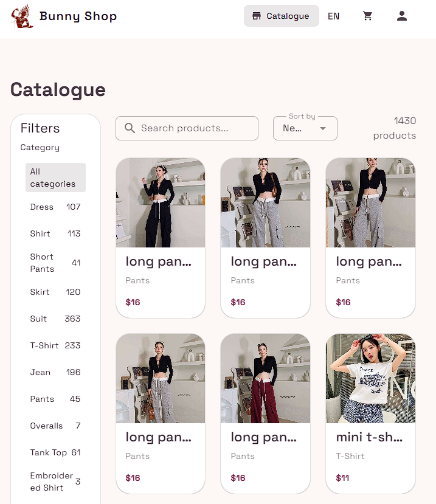Click in the Search products field
The image size is (436, 504).
click(195, 128)
